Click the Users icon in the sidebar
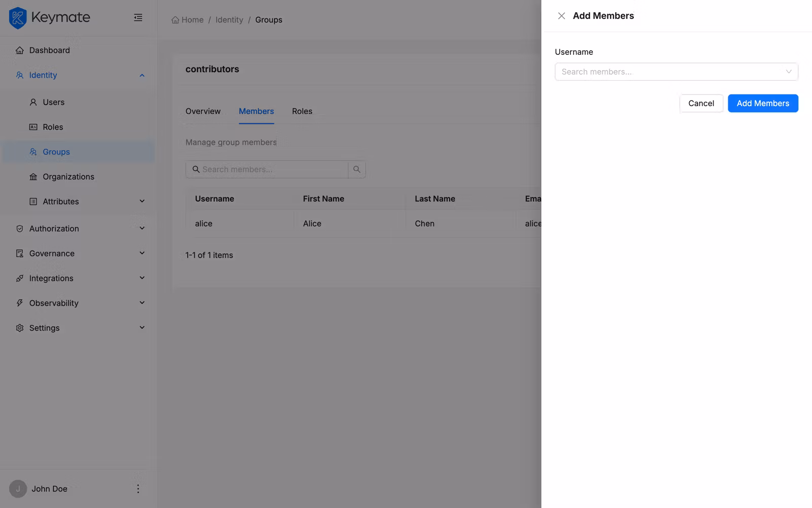 coord(33,102)
